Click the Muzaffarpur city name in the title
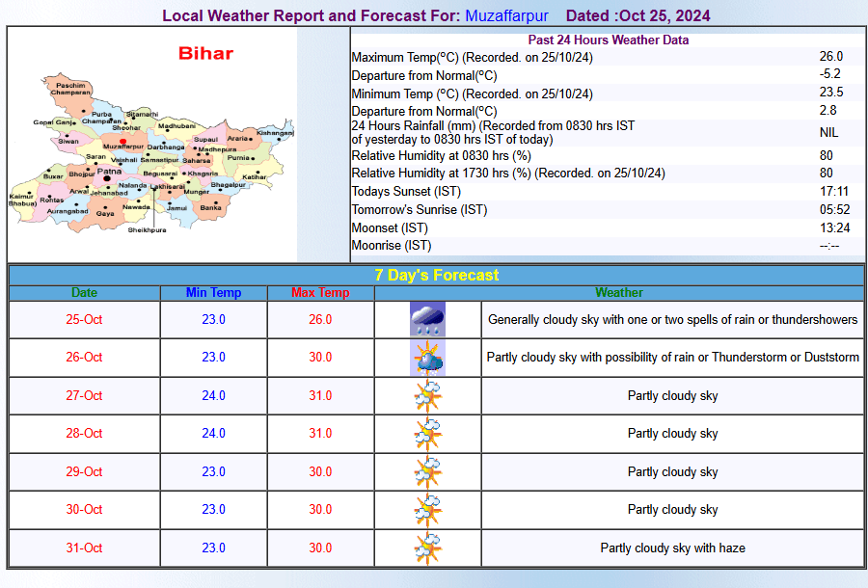The image size is (868, 588). pos(506,16)
